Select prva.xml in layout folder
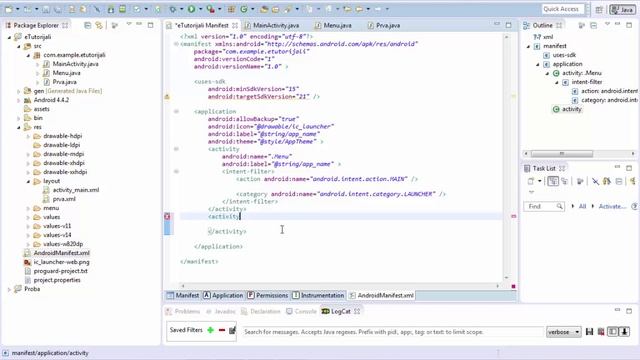 (x=64, y=199)
